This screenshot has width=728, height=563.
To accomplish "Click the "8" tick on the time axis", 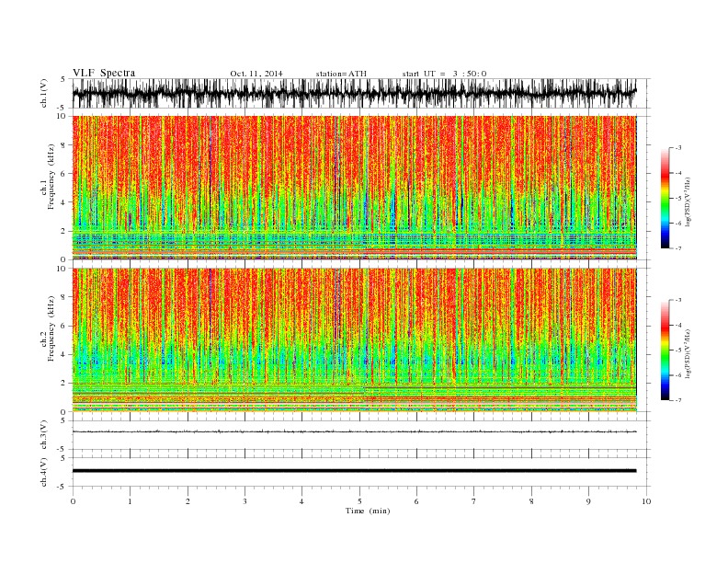I will pos(531,501).
